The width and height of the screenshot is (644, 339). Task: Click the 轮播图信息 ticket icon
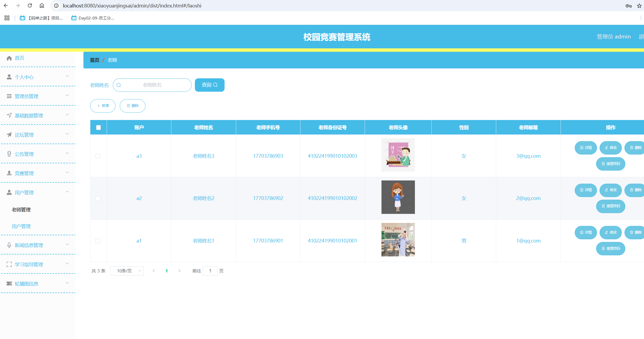pyautogui.click(x=9, y=283)
